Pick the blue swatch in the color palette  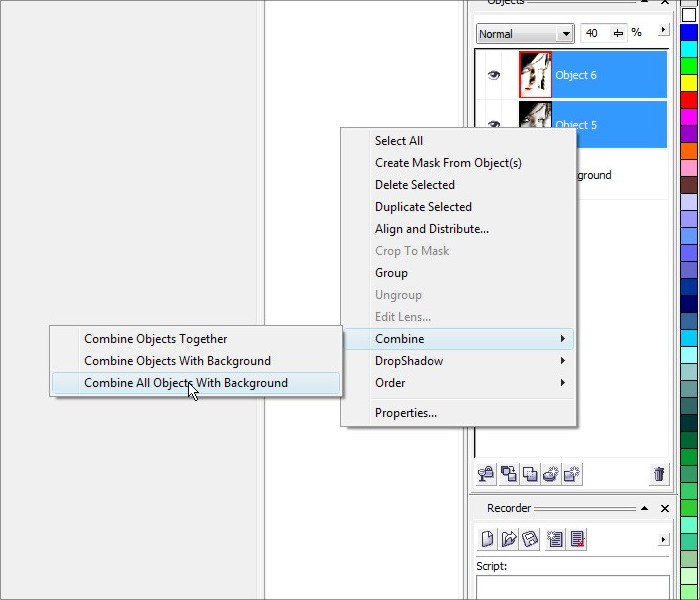click(x=689, y=32)
